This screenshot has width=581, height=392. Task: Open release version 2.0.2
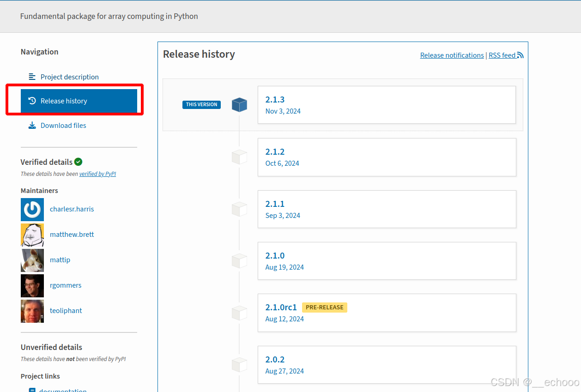click(387, 365)
